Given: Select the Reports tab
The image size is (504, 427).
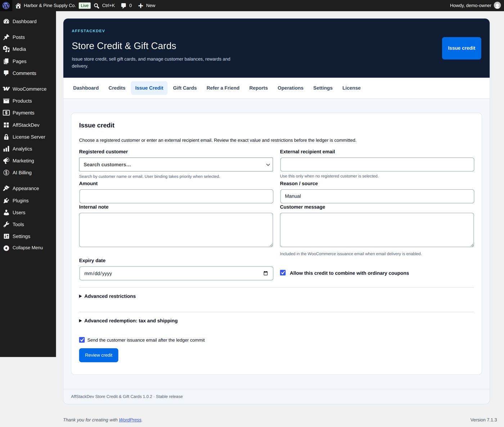Looking at the screenshot, I should [x=258, y=88].
